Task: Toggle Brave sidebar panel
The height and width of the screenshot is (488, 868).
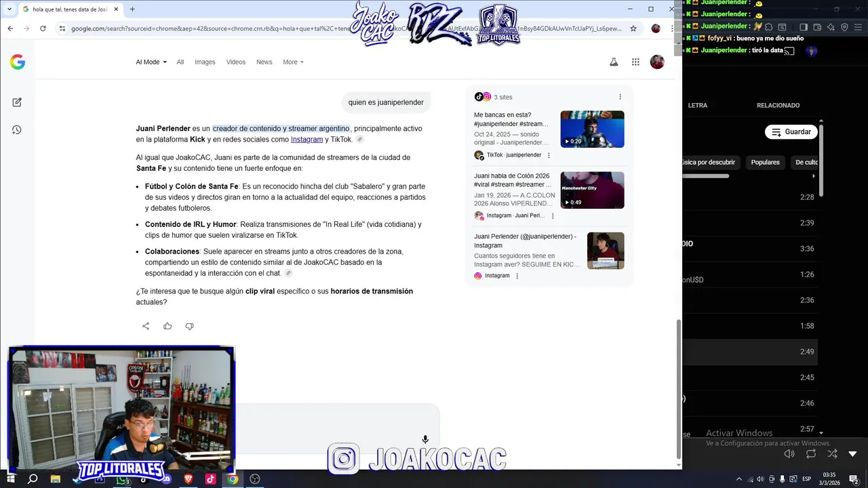Action: click(803, 27)
